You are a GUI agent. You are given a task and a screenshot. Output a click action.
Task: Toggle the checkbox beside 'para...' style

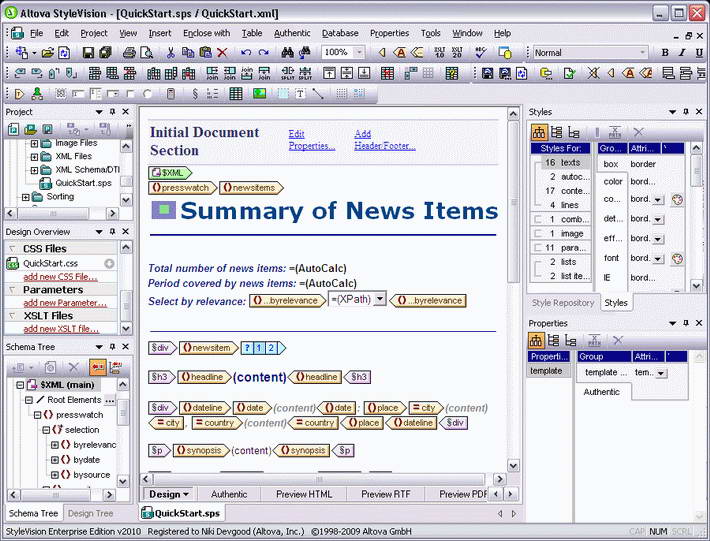[x=538, y=248]
